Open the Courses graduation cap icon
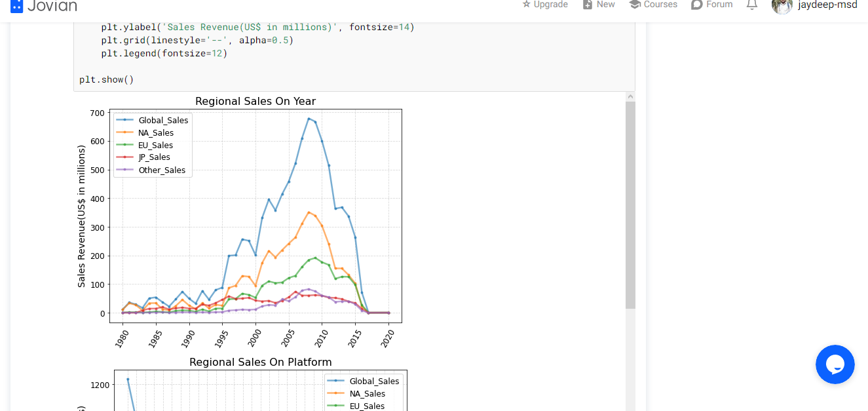This screenshot has width=868, height=411. pyautogui.click(x=634, y=4)
